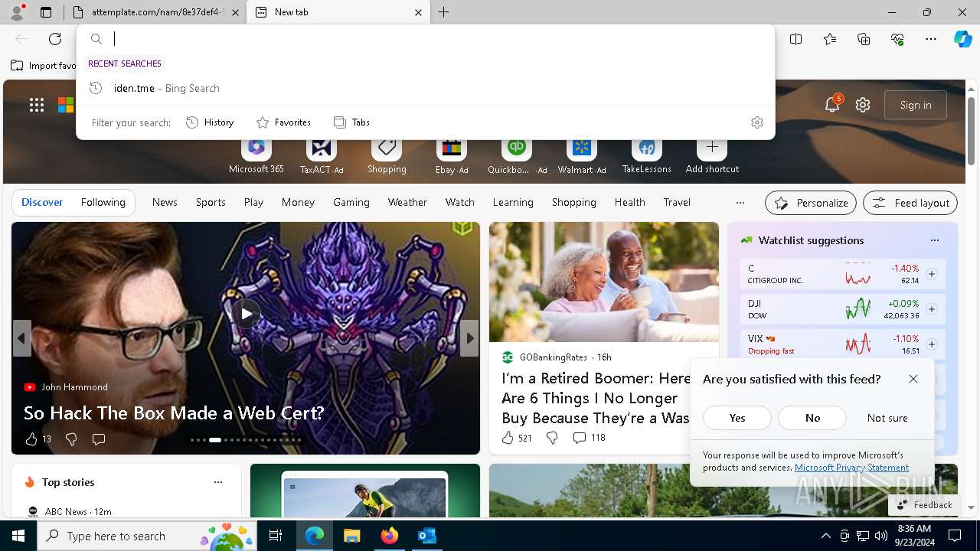Click the Sign in button
This screenshot has width=980, height=551.
(916, 105)
